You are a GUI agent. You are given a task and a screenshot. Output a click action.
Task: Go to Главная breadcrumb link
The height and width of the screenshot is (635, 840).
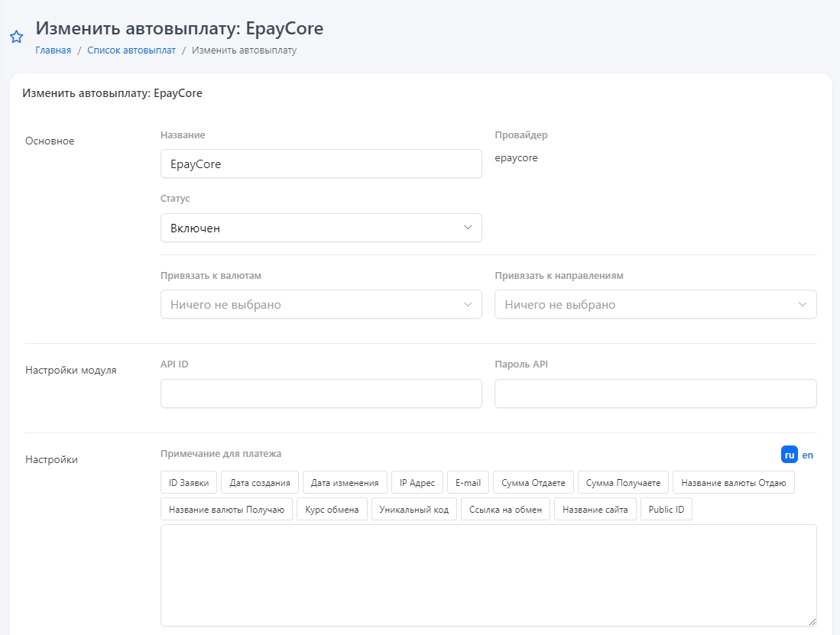[x=53, y=50]
